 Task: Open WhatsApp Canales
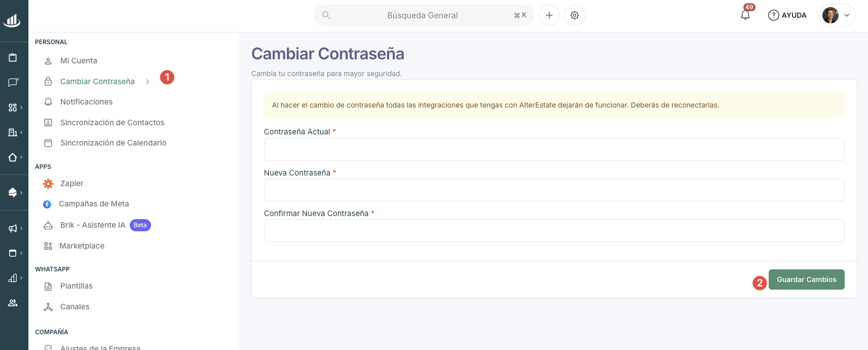pyautogui.click(x=74, y=307)
